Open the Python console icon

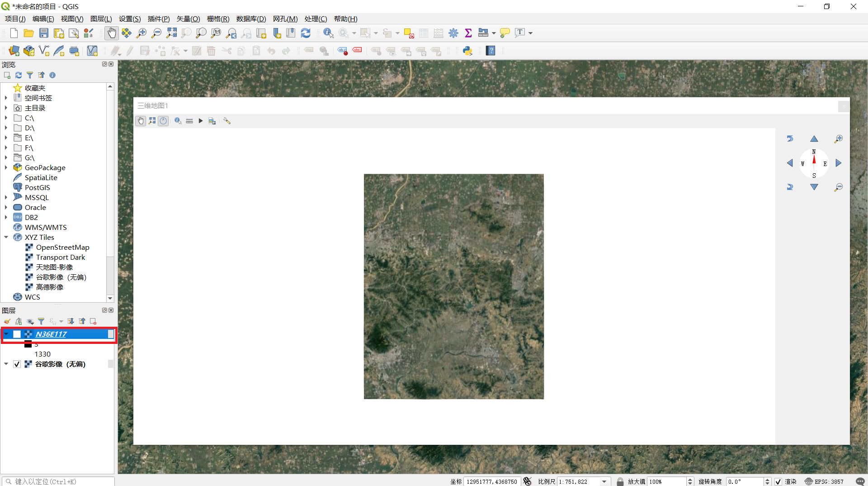pos(467,50)
